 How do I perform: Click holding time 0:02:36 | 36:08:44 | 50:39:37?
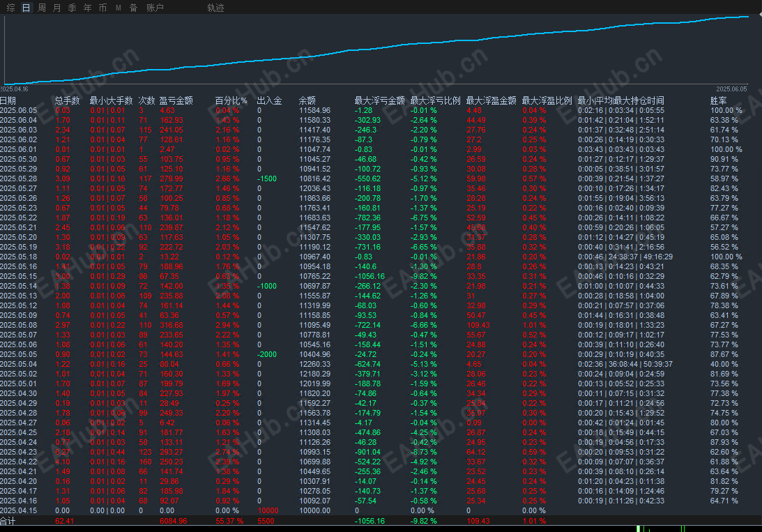pos(625,364)
